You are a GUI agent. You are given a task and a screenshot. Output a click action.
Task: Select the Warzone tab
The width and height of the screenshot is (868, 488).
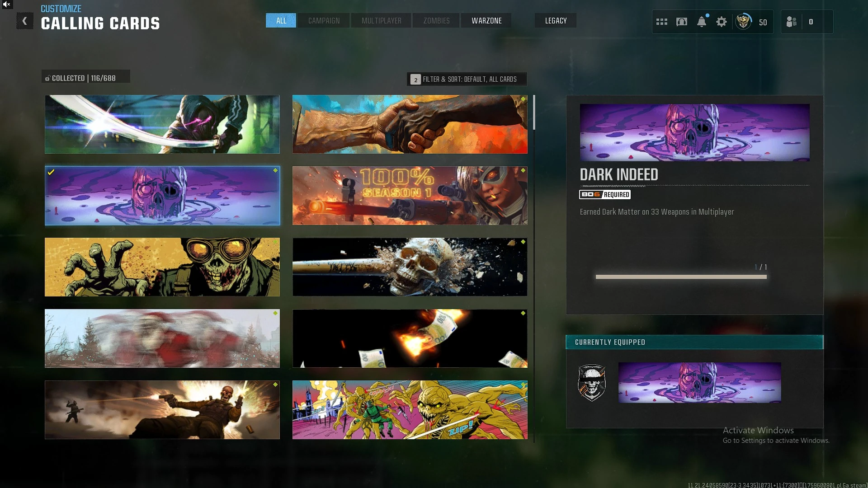coord(486,21)
